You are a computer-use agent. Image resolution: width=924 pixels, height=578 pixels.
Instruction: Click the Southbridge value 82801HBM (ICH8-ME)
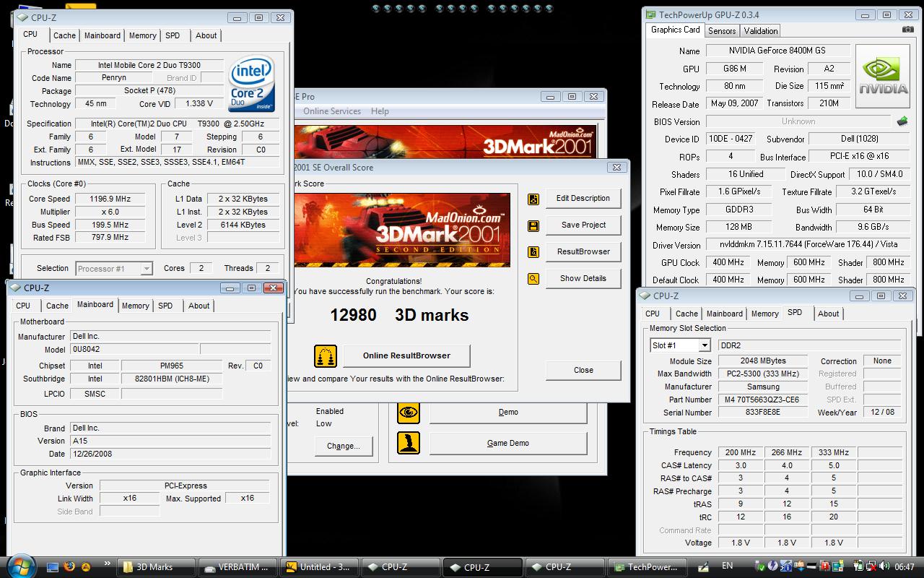(x=172, y=379)
